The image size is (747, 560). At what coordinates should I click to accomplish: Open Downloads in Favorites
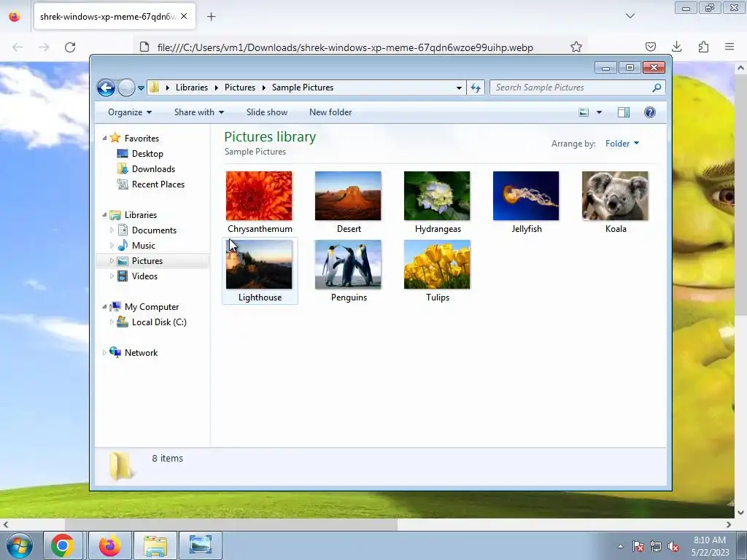(x=153, y=169)
